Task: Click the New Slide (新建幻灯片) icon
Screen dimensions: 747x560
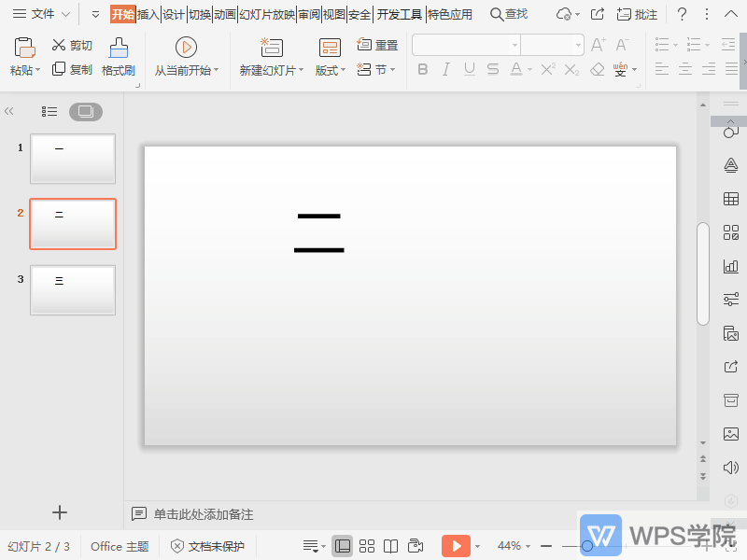Action: coord(272,48)
